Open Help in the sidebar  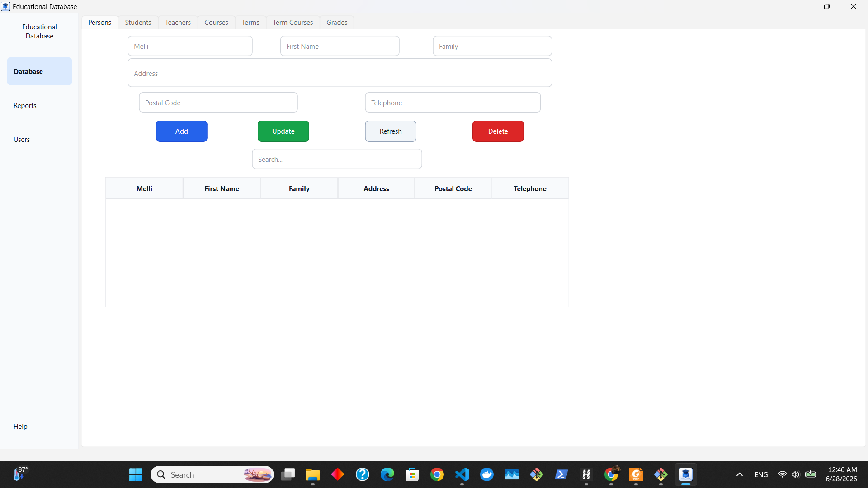[x=39, y=426]
